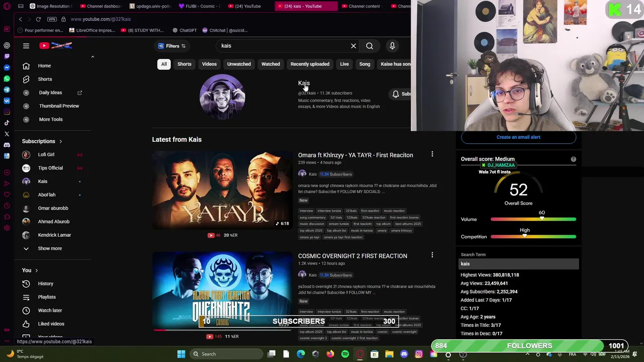Open Omara ft Khlnzyy YA TAYR title
644x362 pixels.
(x=355, y=155)
